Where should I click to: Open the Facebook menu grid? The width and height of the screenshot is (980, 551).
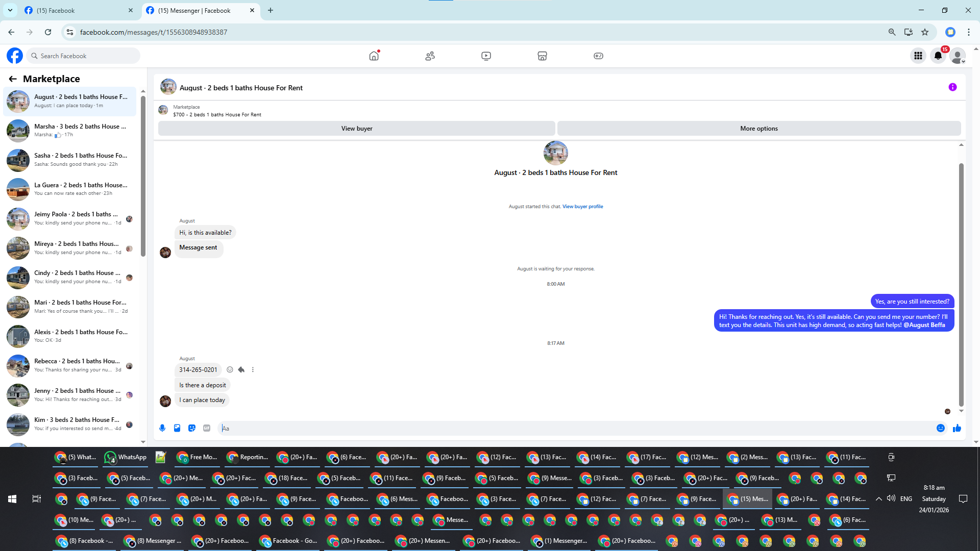pos(918,56)
